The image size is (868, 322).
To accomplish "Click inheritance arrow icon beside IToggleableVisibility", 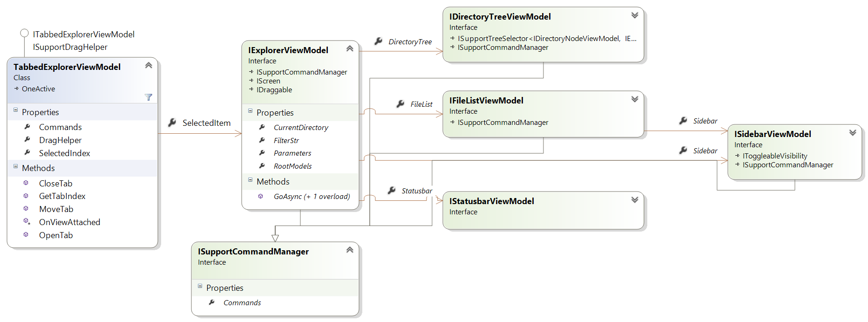I will [738, 156].
